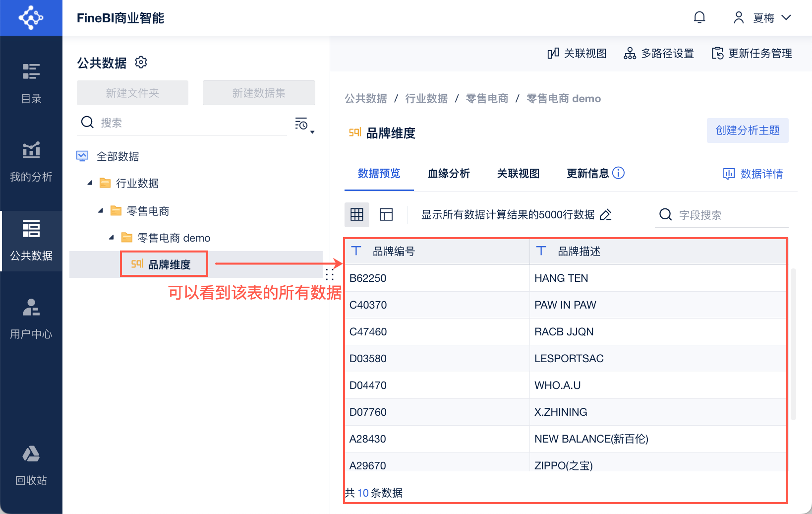This screenshot has height=514, width=812.
Task: Click the user avatar icon
Action: click(x=739, y=18)
